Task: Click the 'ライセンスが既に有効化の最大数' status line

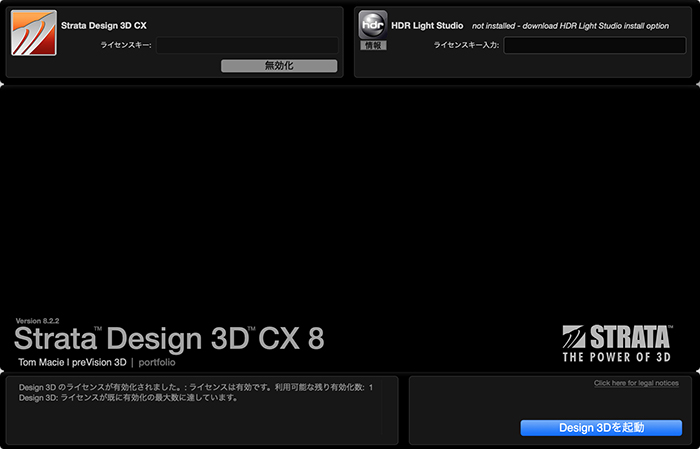Action: (x=129, y=397)
